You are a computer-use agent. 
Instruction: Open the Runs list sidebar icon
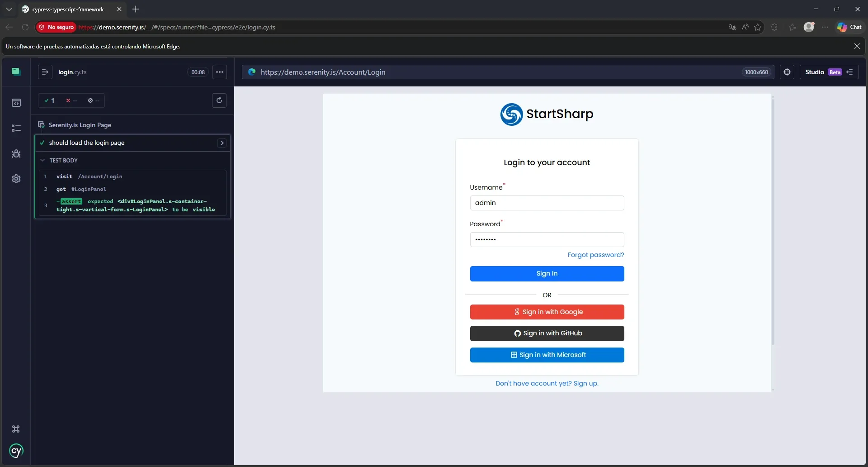[16, 129]
